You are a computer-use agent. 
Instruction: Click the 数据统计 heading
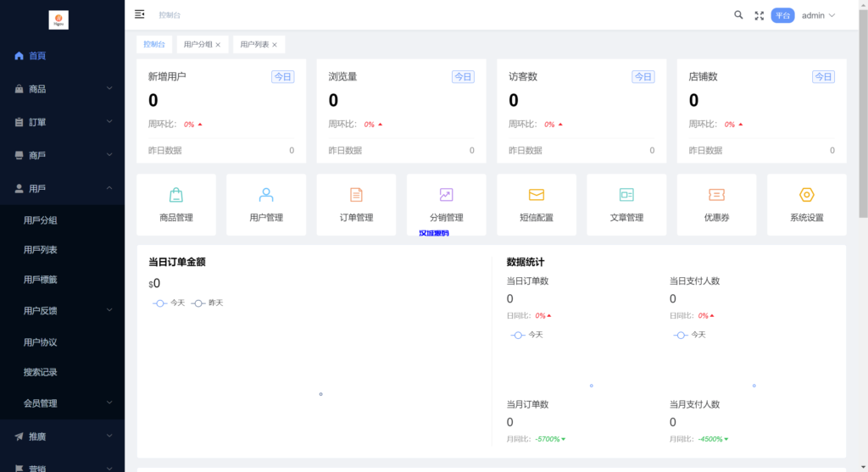click(526, 263)
